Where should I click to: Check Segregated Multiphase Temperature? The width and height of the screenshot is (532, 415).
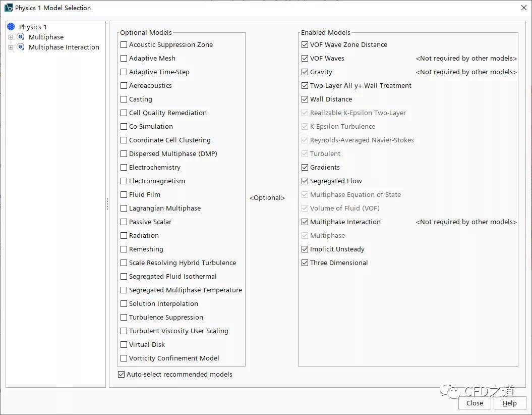124,290
